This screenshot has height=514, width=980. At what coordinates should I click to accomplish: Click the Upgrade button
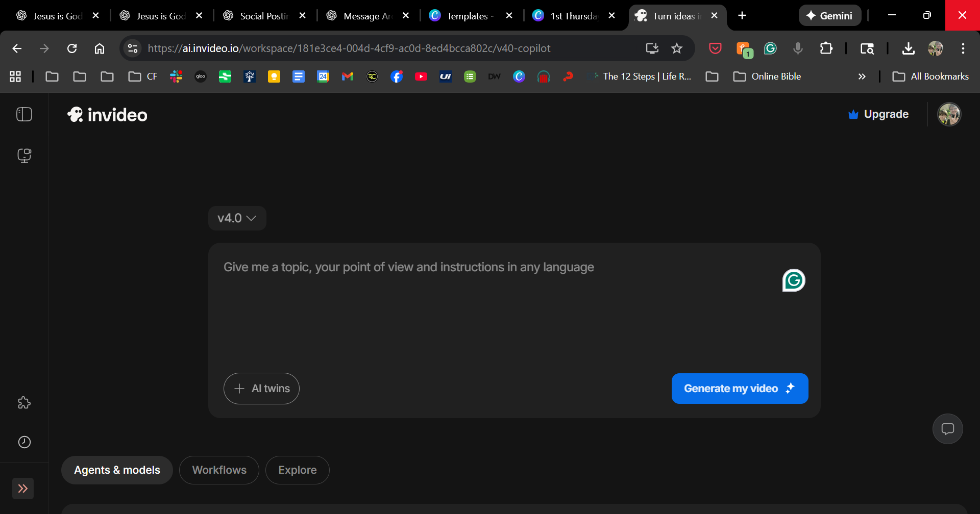click(878, 114)
